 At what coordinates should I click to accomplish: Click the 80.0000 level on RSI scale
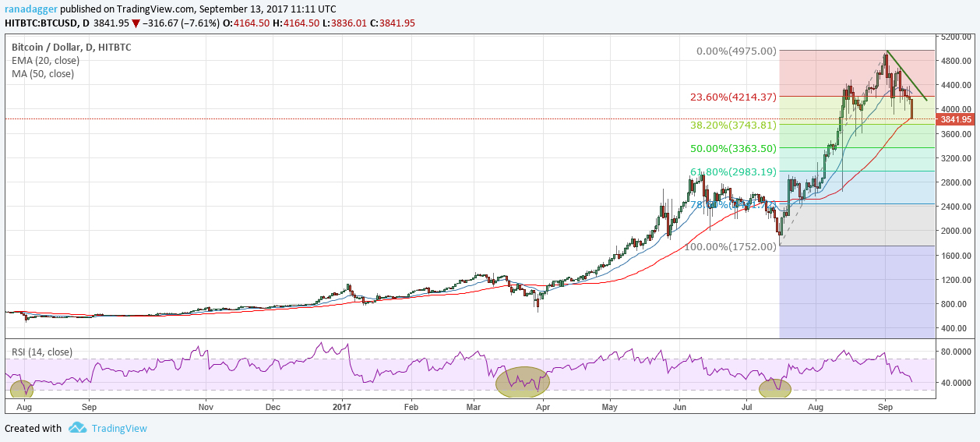[x=955, y=352]
